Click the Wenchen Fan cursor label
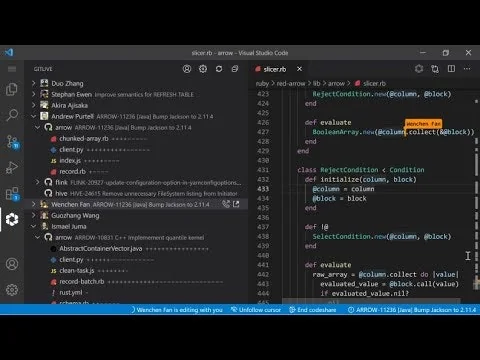Viewport: 480px width, 360px height. (423, 124)
